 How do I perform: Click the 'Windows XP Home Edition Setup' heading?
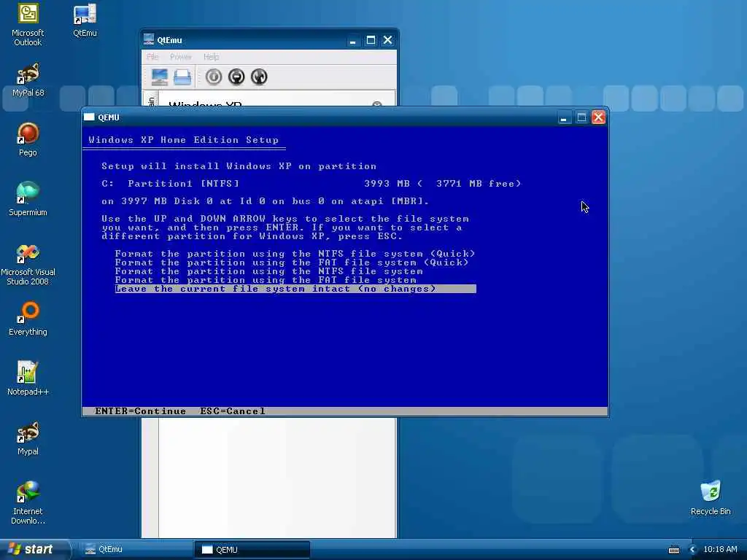(x=183, y=139)
